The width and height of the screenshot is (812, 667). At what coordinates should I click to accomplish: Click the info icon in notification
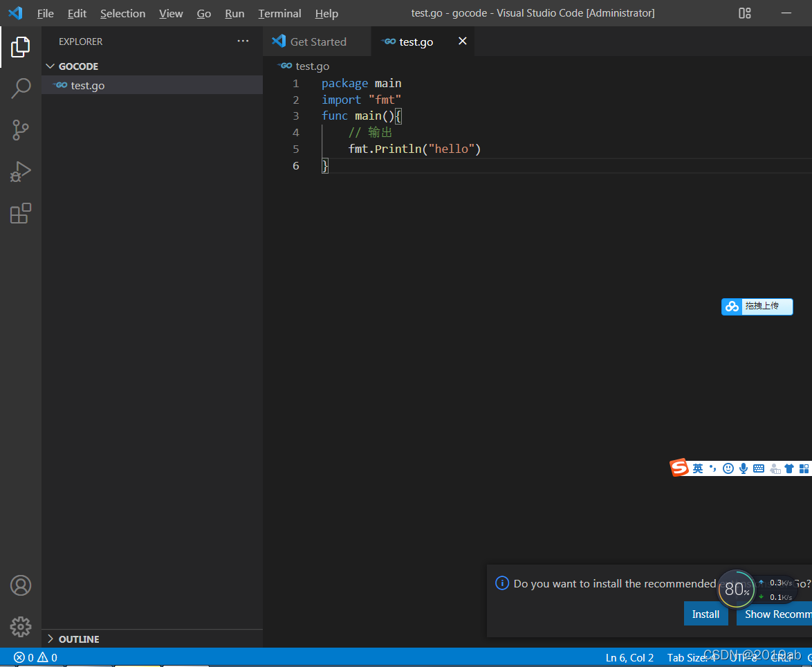tap(502, 583)
